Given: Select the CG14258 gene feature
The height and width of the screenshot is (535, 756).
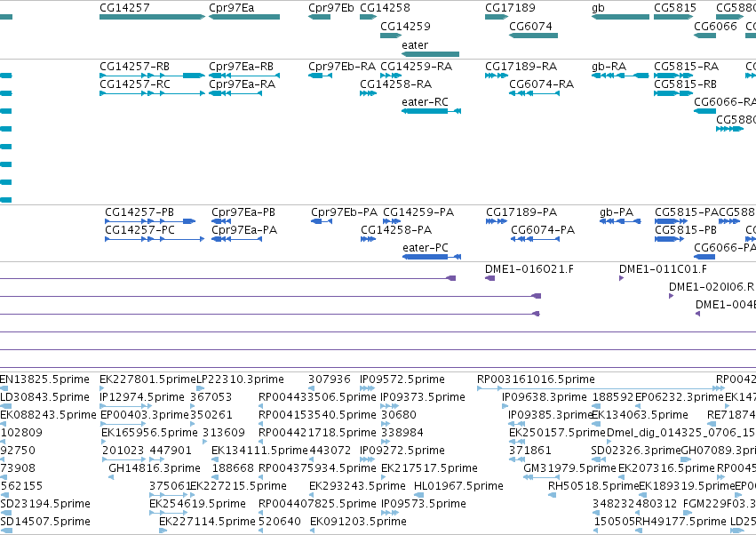Looking at the screenshot, I should click(369, 17).
